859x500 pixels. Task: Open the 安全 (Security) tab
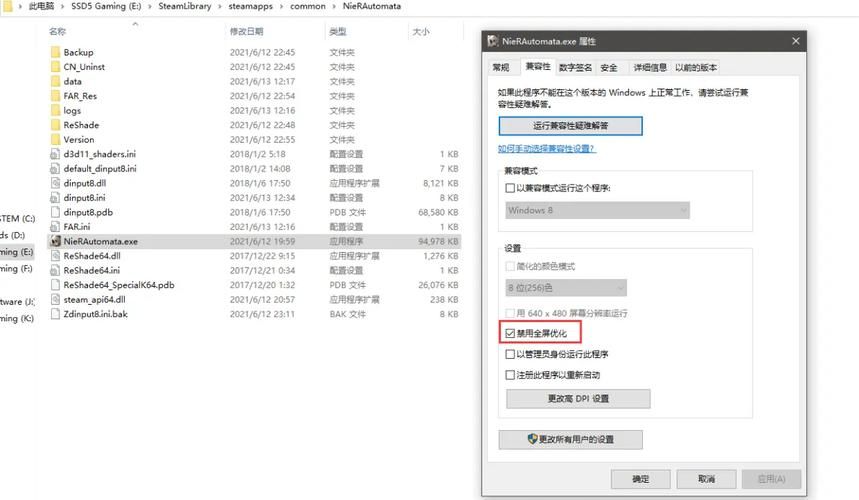609,67
